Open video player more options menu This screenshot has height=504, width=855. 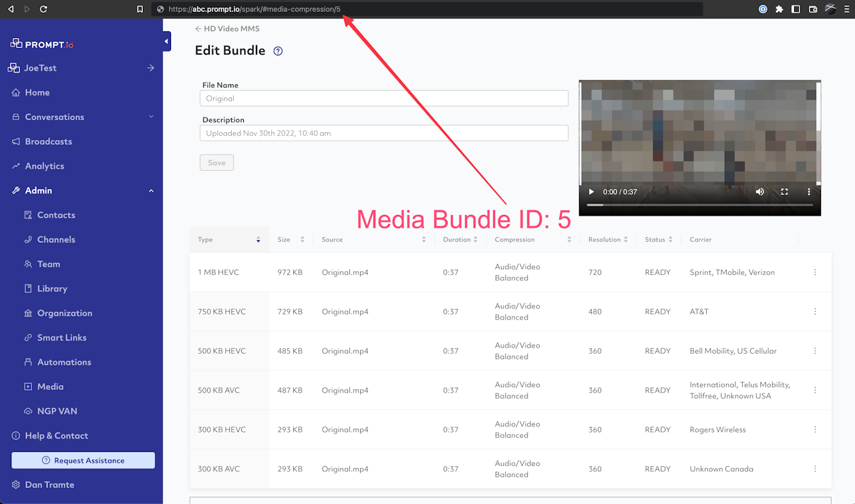809,192
